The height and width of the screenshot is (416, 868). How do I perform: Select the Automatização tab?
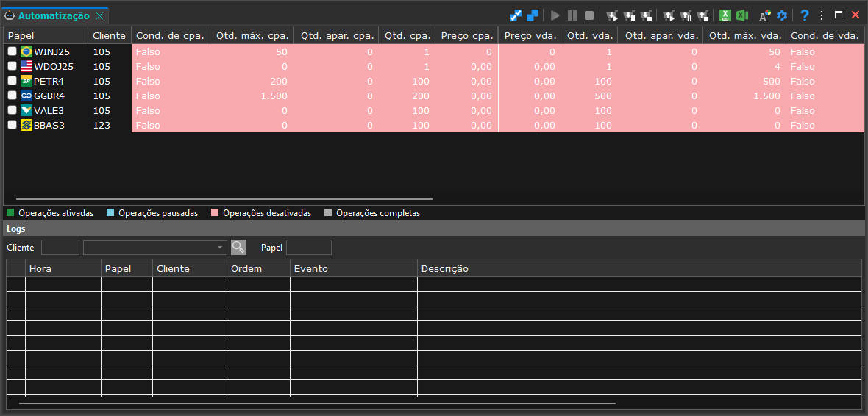(54, 15)
